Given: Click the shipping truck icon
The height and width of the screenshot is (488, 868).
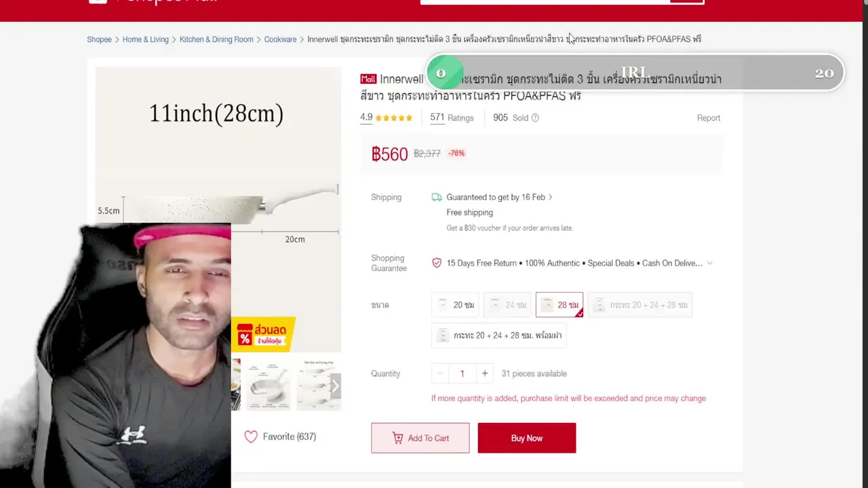Looking at the screenshot, I should (437, 197).
